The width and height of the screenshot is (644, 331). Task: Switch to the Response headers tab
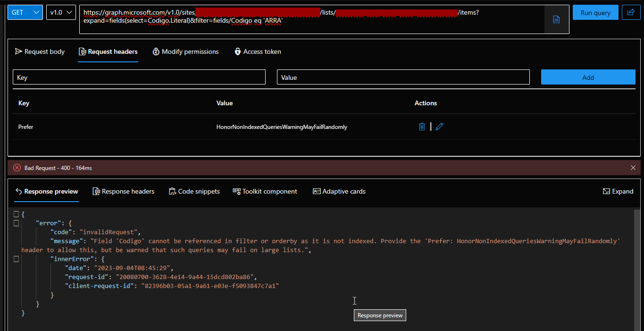(x=123, y=191)
